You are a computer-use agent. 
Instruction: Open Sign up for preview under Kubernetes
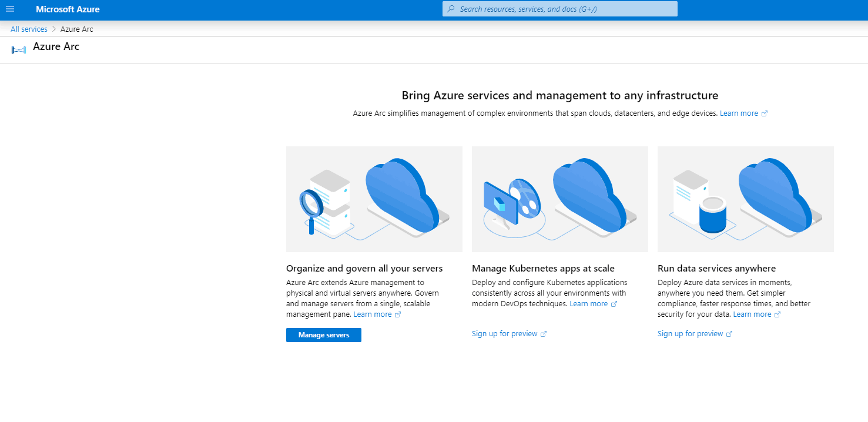click(504, 334)
